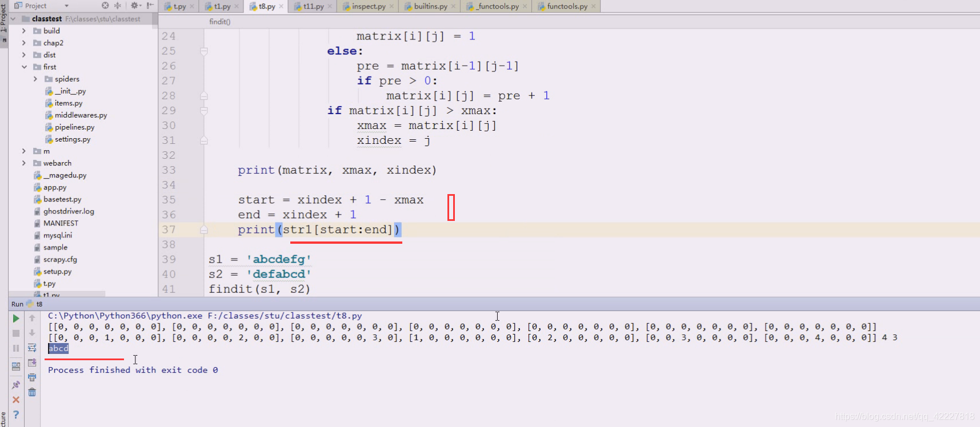
Task: Click Scroll from Source target icon
Action: tap(105, 6)
